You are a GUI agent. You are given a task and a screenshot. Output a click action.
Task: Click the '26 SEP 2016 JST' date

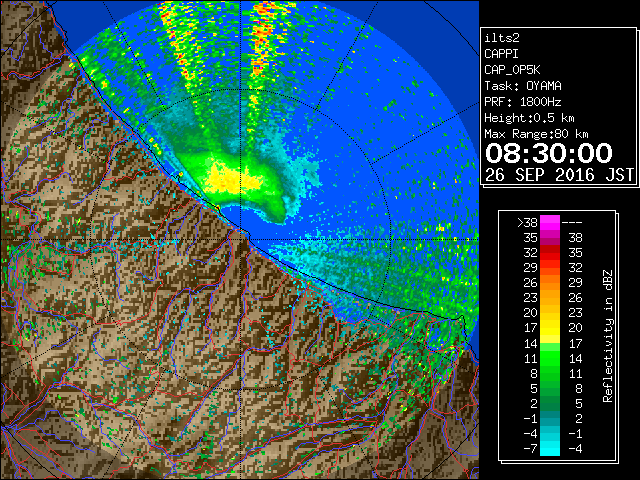(x=560, y=175)
